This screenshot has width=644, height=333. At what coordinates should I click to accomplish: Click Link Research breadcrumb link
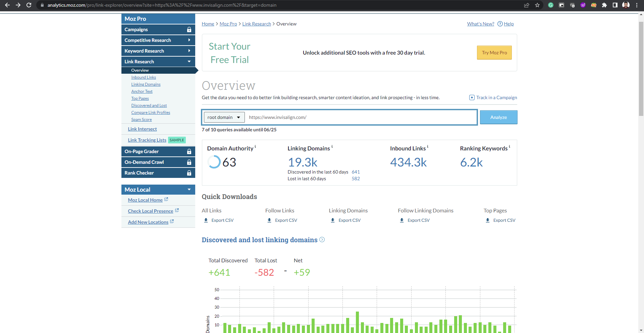point(257,24)
